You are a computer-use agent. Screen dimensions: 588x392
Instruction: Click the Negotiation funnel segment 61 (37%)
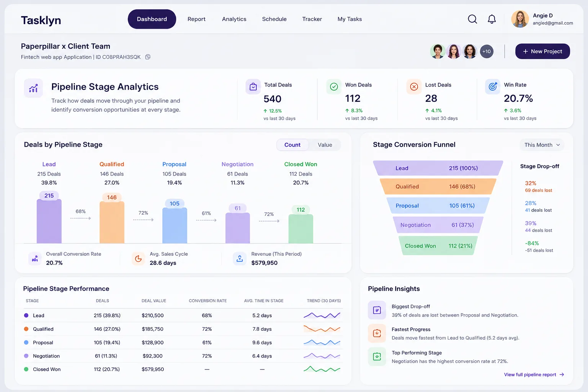(438, 225)
